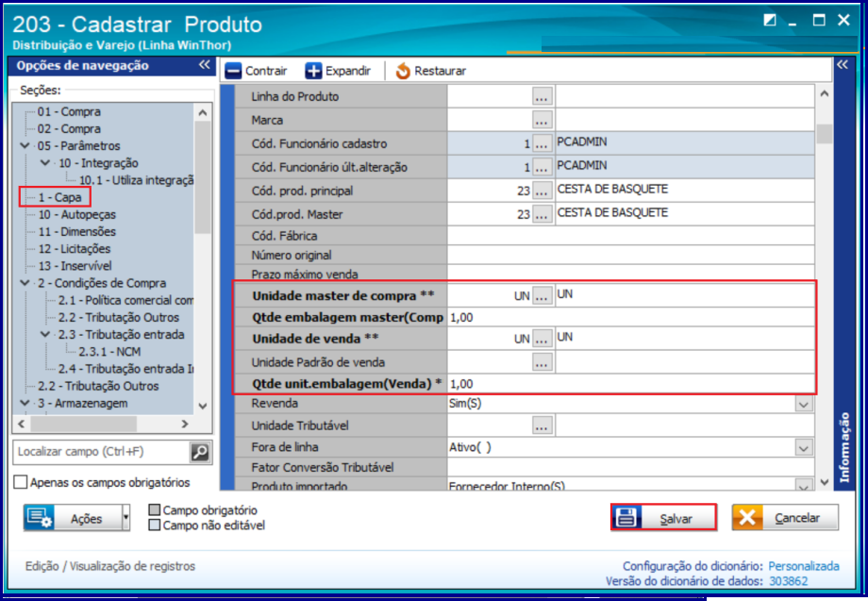Click the search magnifier icon beside Localizar campo
Image resolution: width=868 pixels, height=601 pixels.
[x=200, y=452]
